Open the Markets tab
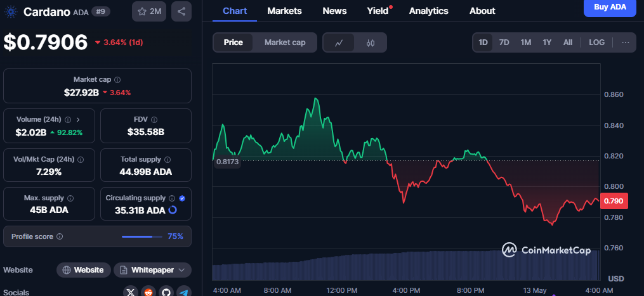The image size is (644, 296). click(284, 11)
